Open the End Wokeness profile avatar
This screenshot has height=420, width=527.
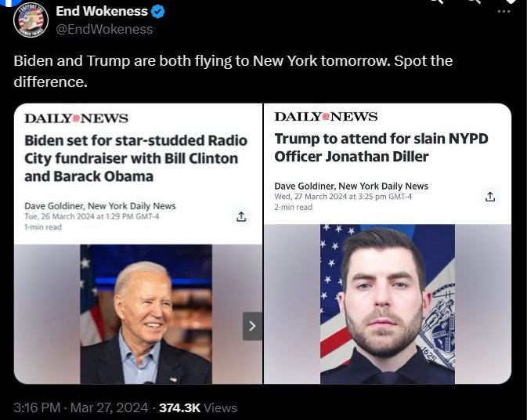coord(31,19)
